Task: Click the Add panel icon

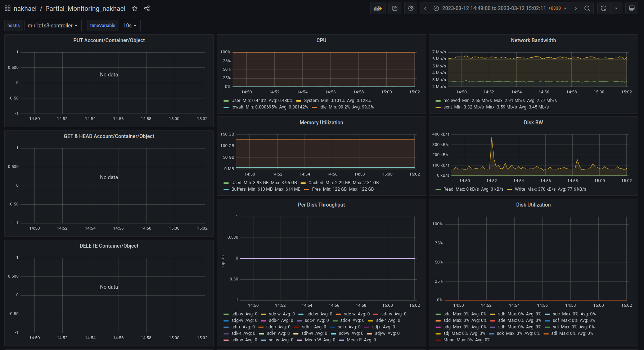Action: click(378, 8)
